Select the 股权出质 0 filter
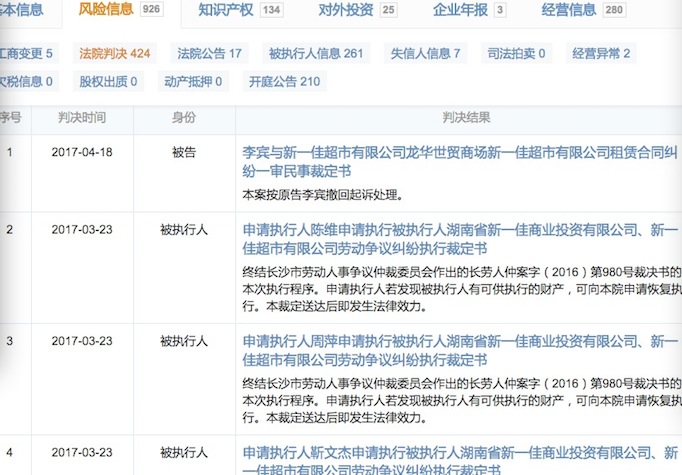 click(x=108, y=81)
